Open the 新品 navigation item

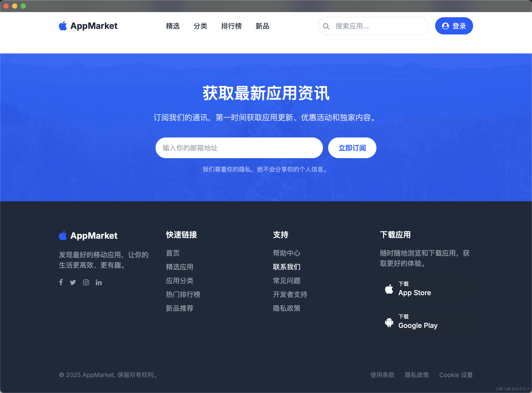(x=262, y=26)
